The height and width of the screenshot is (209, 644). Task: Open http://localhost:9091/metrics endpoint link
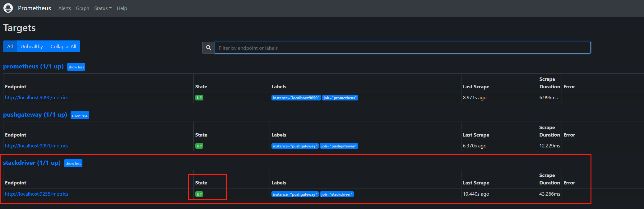click(x=37, y=146)
